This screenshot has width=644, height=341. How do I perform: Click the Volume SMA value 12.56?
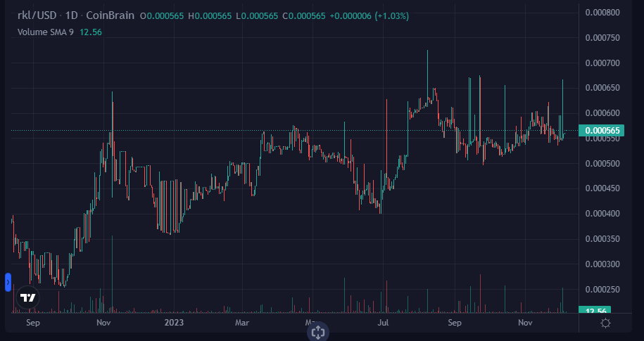coord(90,32)
